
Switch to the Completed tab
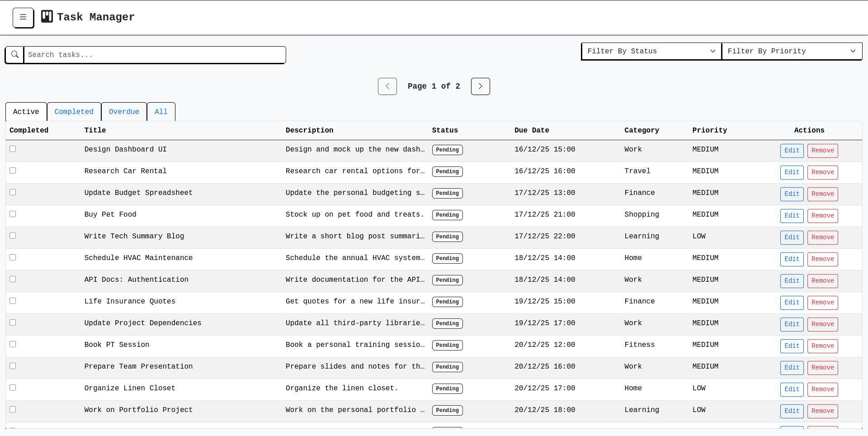74,112
